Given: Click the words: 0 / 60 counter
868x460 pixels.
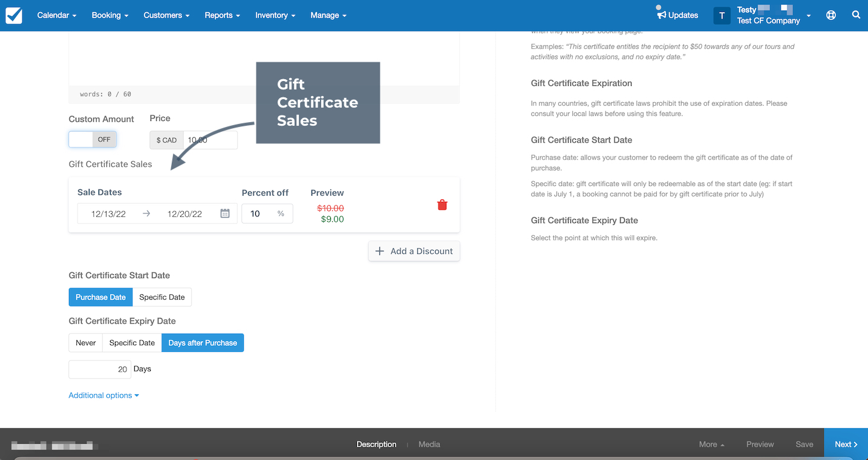Looking at the screenshot, I should [105, 94].
